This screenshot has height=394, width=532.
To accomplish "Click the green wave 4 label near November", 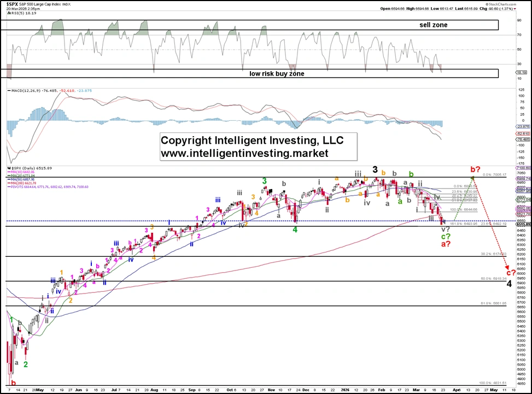I will tap(295, 230).
